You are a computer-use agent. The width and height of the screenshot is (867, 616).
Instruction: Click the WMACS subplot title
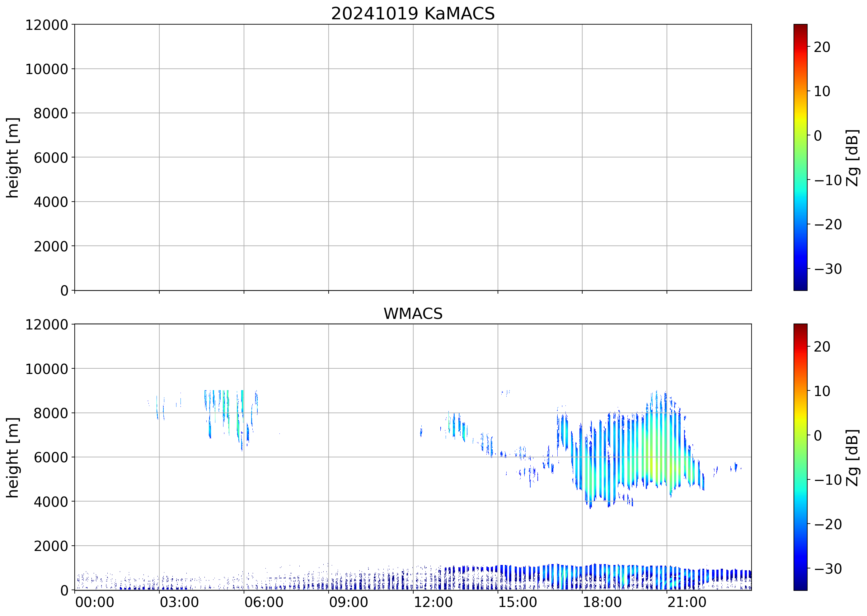tap(413, 314)
